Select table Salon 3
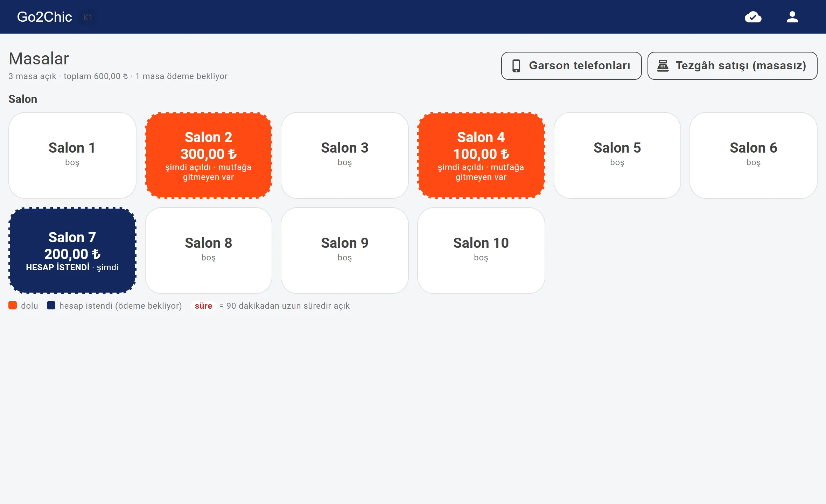The width and height of the screenshot is (826, 504). [x=345, y=155]
